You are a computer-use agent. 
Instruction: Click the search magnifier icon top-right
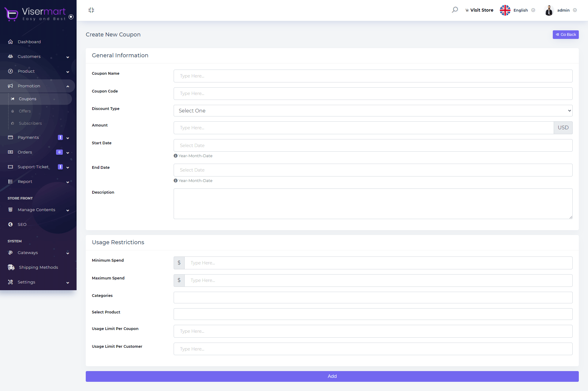455,9
